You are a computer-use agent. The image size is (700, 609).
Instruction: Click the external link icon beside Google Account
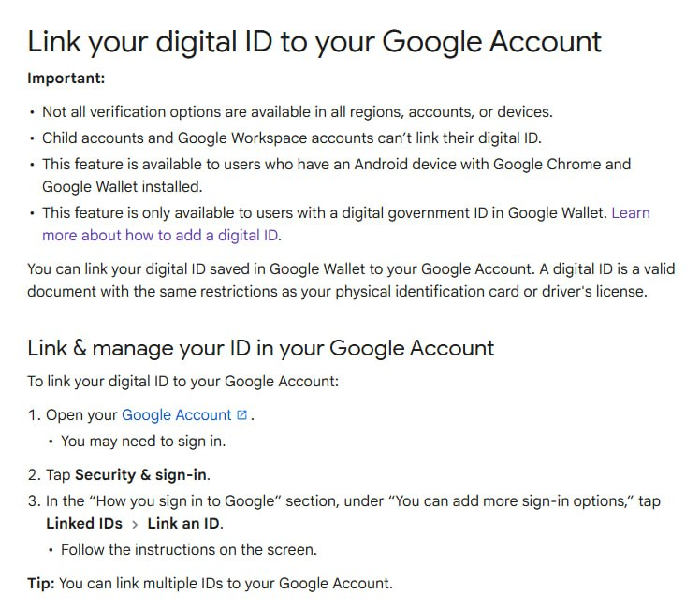click(x=242, y=415)
